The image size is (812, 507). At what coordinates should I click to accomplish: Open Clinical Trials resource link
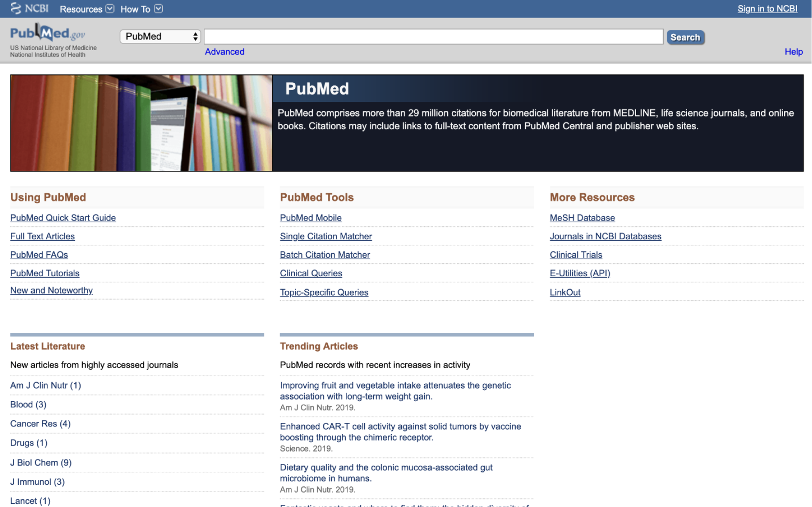point(576,255)
